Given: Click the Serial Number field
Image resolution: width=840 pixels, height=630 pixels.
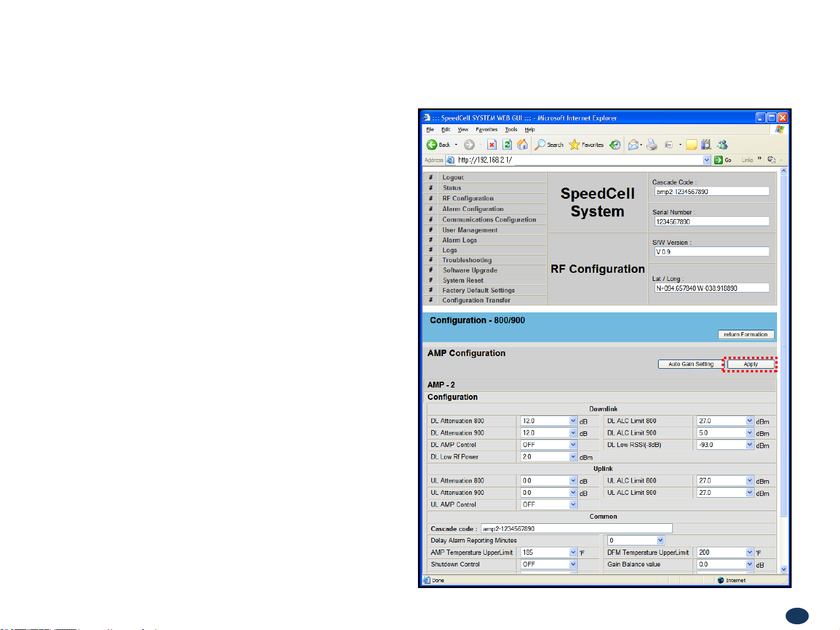Looking at the screenshot, I should click(x=712, y=221).
